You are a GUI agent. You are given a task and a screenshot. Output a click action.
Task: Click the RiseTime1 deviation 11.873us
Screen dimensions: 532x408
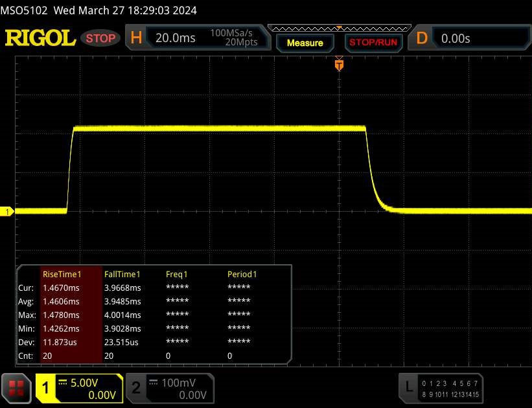(x=60, y=342)
